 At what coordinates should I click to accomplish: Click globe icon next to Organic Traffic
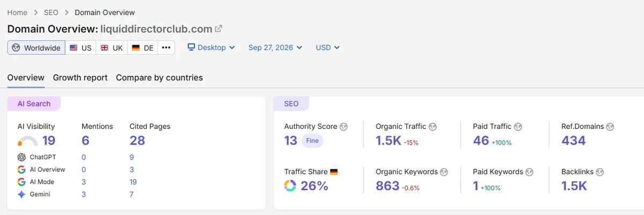433,127
